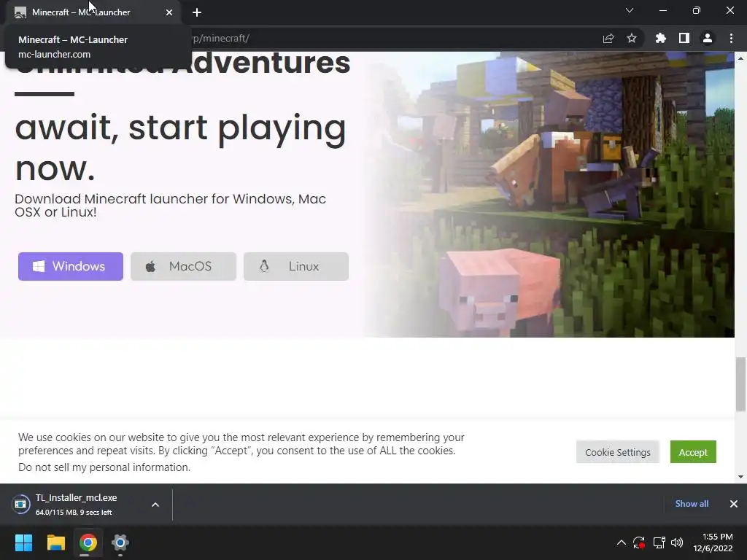Screen dimensions: 747x560
Task: Download the Windows launcher
Action: click(x=71, y=266)
